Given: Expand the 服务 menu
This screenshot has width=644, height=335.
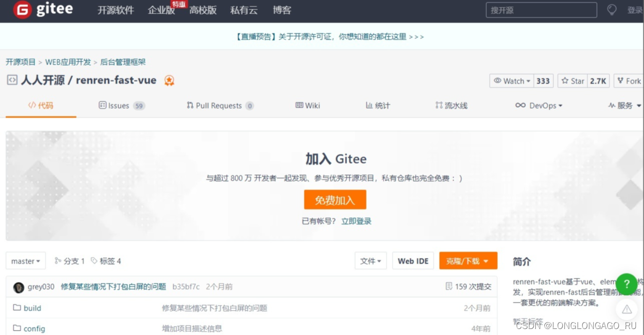Looking at the screenshot, I should point(624,106).
